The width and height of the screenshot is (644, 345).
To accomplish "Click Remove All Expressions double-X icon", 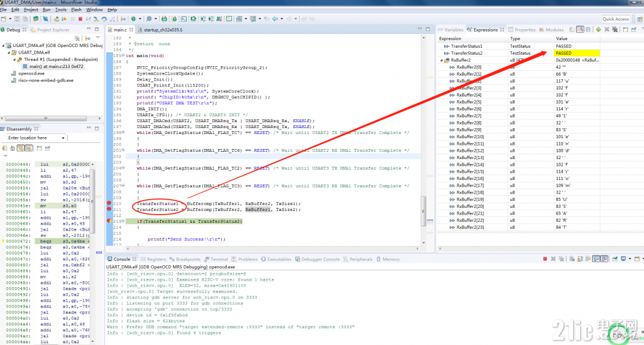I will point(615,30).
